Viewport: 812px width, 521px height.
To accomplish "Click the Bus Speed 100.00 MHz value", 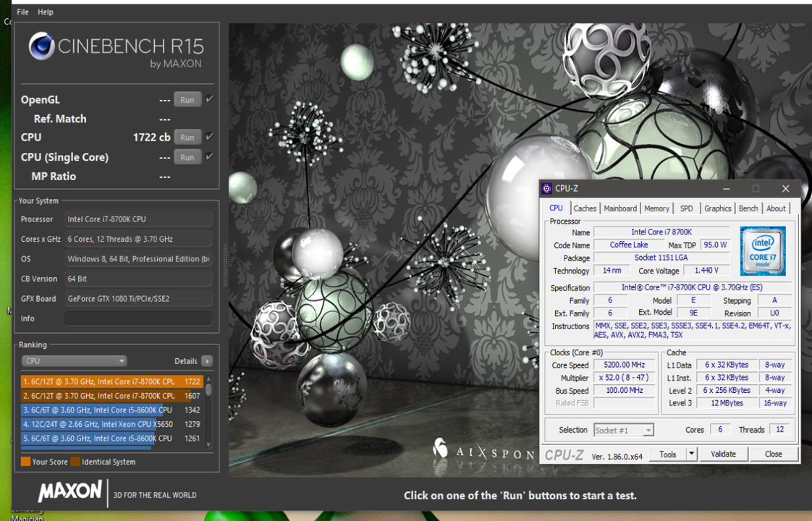I will click(x=624, y=390).
